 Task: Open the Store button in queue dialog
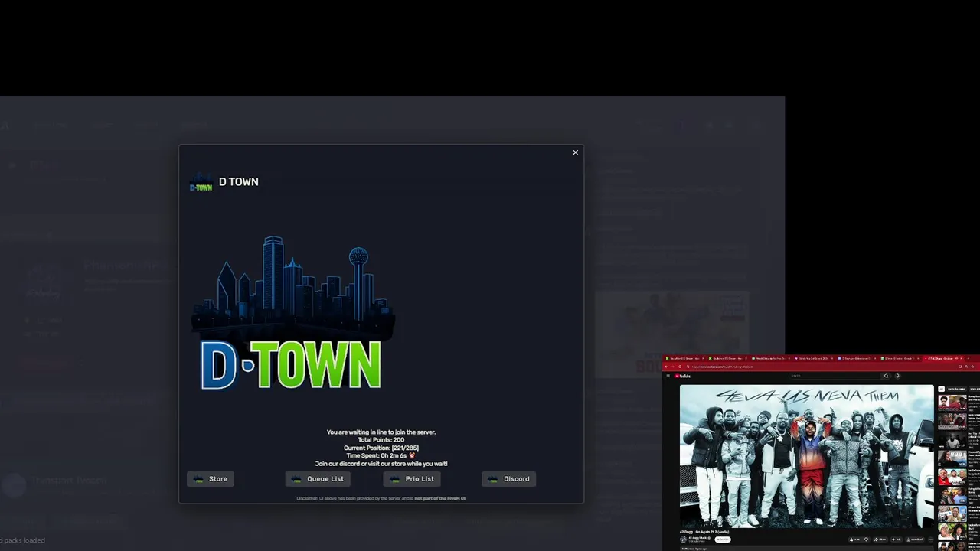click(211, 479)
